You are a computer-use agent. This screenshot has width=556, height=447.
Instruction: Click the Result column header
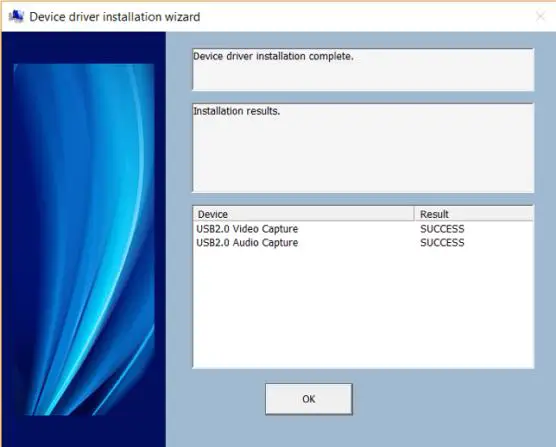click(x=473, y=214)
